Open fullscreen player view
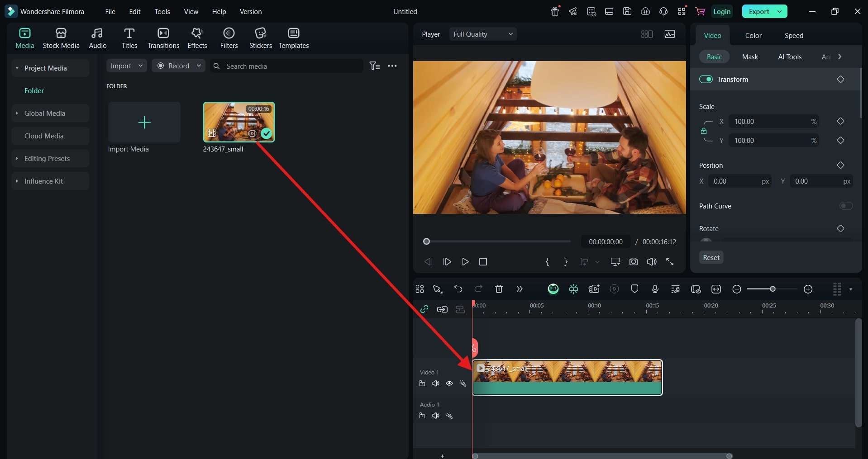 (670, 262)
